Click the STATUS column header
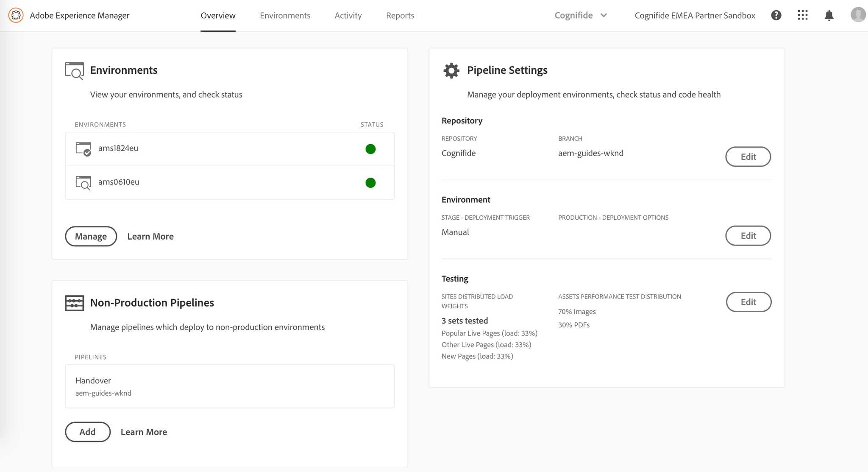 click(x=372, y=124)
